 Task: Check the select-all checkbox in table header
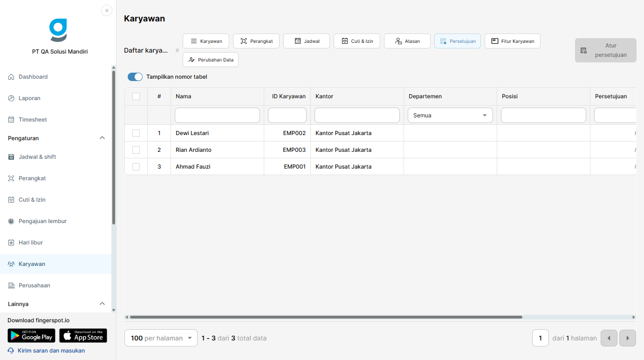coord(136,96)
